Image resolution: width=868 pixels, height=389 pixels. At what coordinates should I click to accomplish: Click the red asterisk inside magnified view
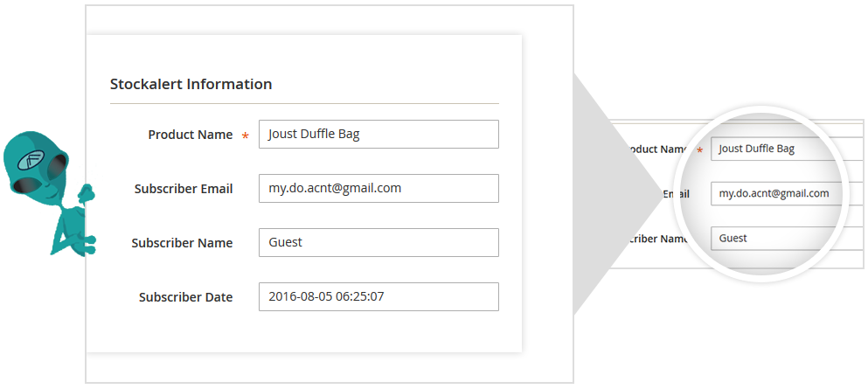click(699, 150)
